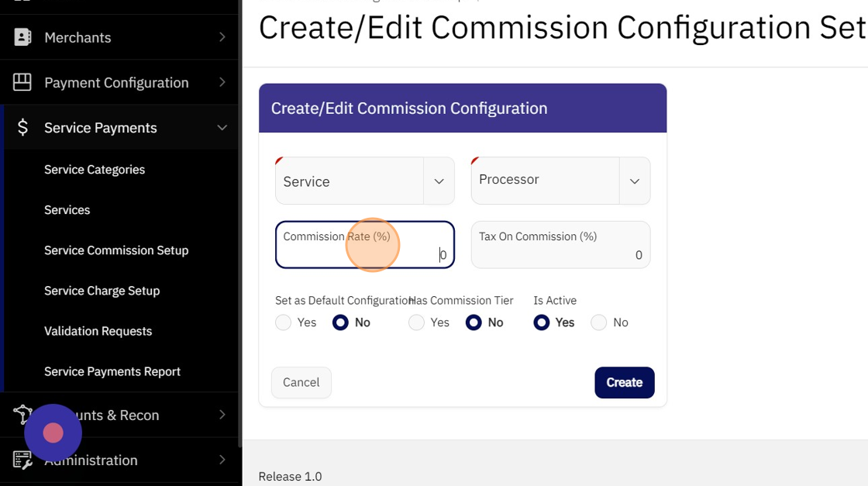Click the Payment Configuration sidebar icon
The height and width of the screenshot is (486, 868).
[22, 82]
